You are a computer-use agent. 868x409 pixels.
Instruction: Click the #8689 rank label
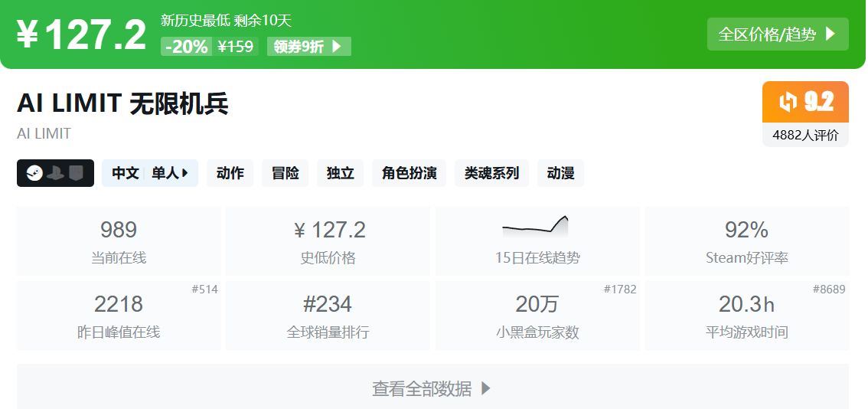point(829,290)
